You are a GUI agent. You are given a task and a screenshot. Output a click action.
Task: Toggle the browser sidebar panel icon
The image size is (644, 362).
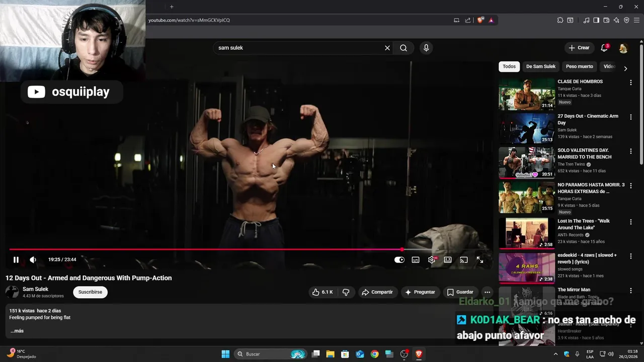596,20
